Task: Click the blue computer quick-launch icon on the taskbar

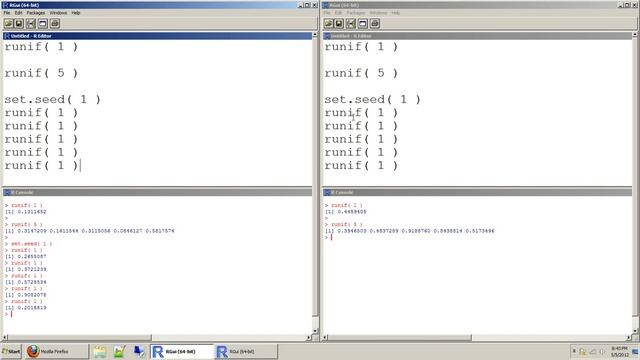Action: [x=139, y=351]
